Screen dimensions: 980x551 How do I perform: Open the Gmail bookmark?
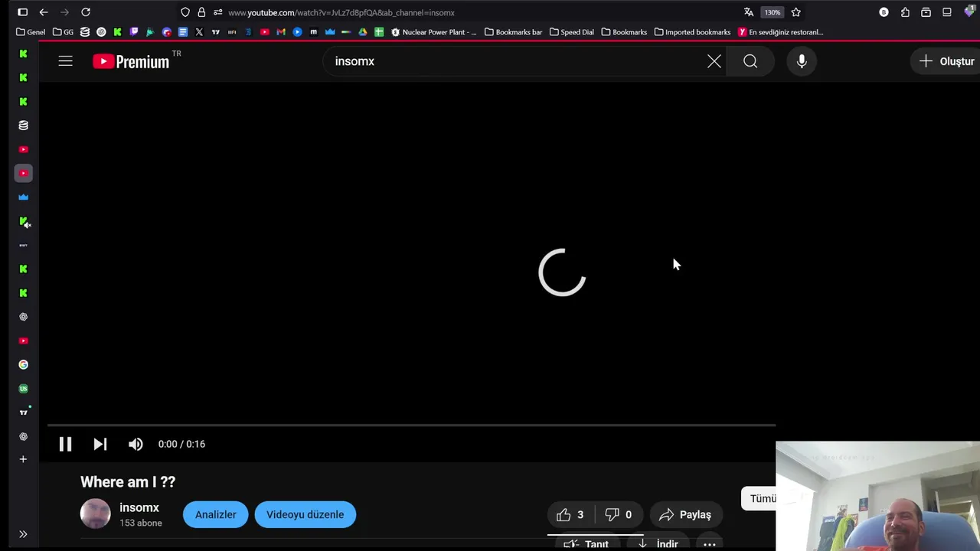coord(281,32)
